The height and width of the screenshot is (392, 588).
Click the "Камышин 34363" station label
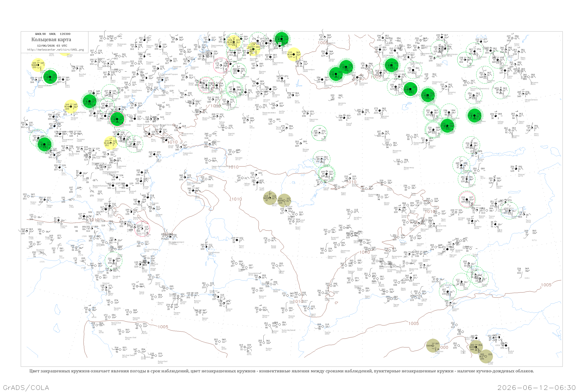tap(157, 96)
